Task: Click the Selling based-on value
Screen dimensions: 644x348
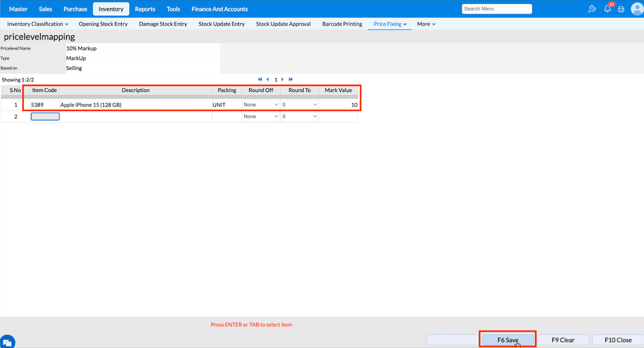Action: click(x=74, y=68)
